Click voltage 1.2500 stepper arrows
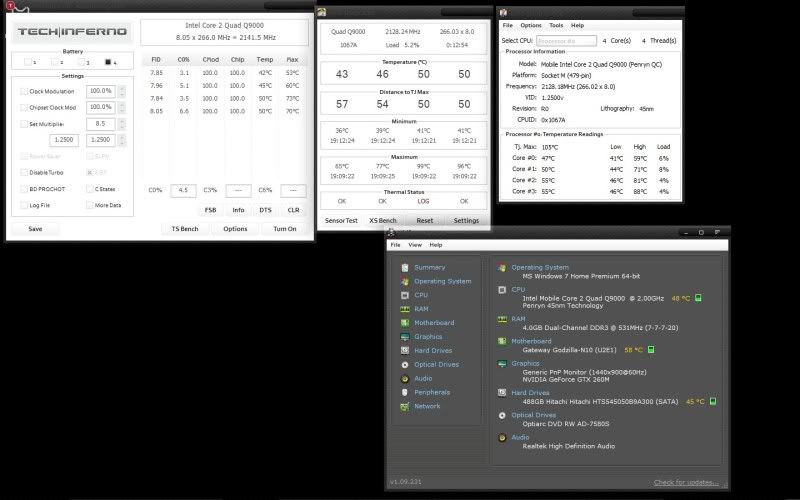The image size is (800, 500). pos(121,140)
